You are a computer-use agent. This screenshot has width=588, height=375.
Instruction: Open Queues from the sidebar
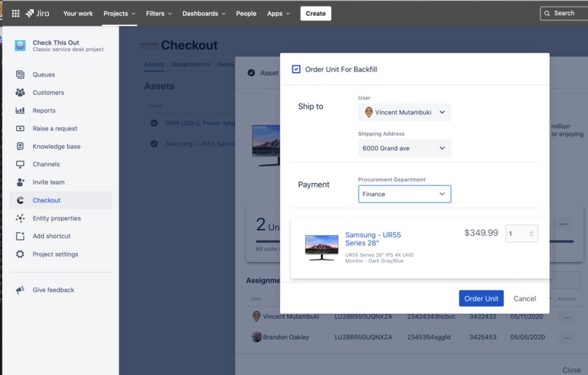point(61,74)
